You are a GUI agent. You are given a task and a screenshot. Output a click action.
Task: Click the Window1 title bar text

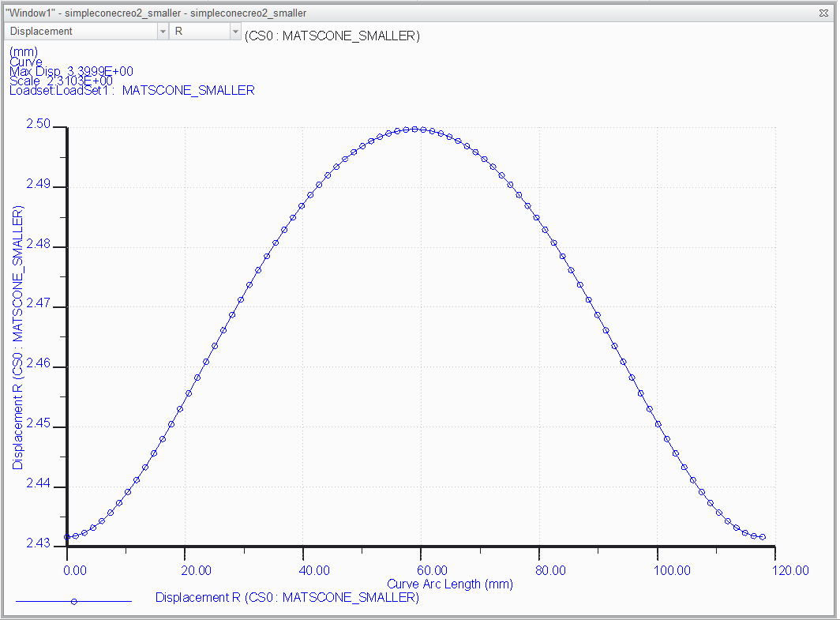(x=156, y=13)
